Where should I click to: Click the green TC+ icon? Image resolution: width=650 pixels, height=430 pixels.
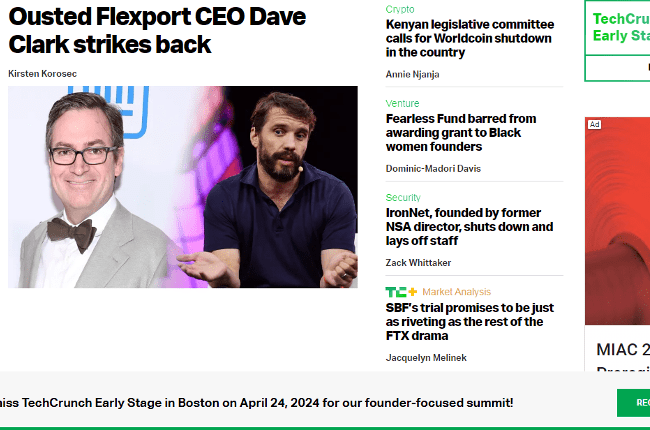click(x=401, y=292)
